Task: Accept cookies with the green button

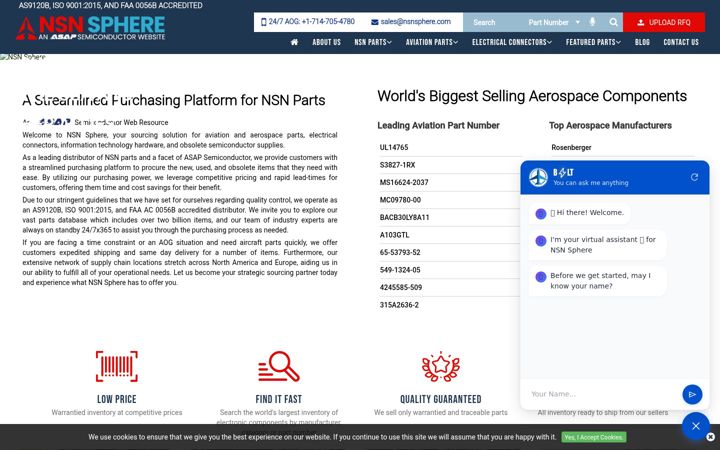Action: [593, 437]
